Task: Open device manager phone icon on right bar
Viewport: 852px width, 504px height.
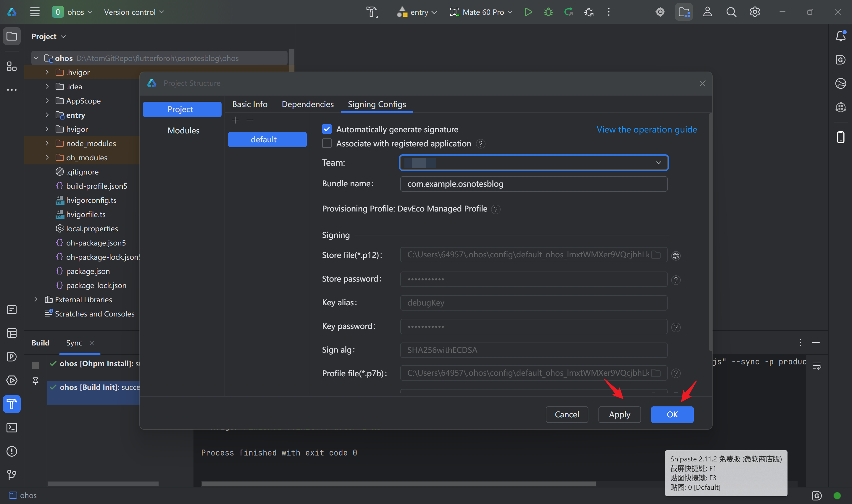Action: tap(840, 137)
